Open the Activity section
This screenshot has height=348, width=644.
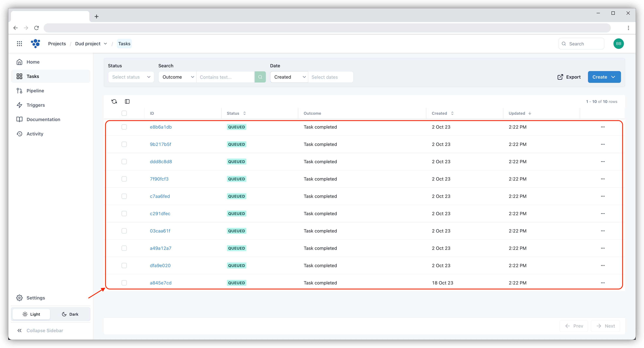pyautogui.click(x=34, y=134)
